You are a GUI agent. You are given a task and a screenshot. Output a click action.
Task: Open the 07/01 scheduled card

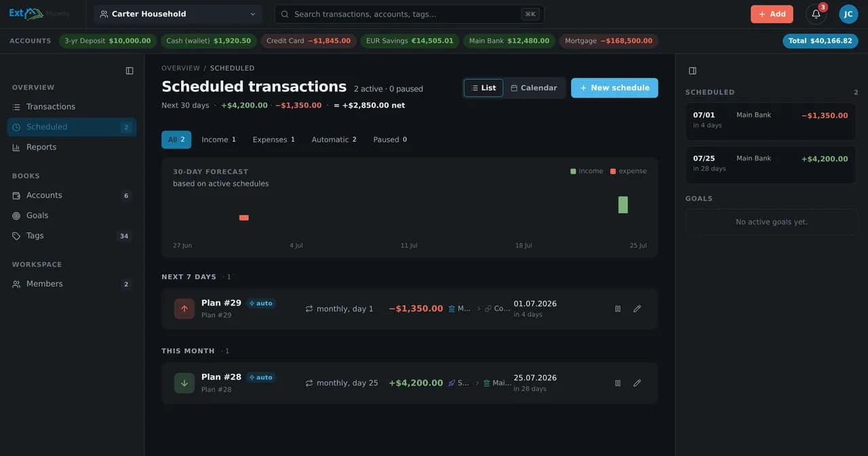point(770,121)
